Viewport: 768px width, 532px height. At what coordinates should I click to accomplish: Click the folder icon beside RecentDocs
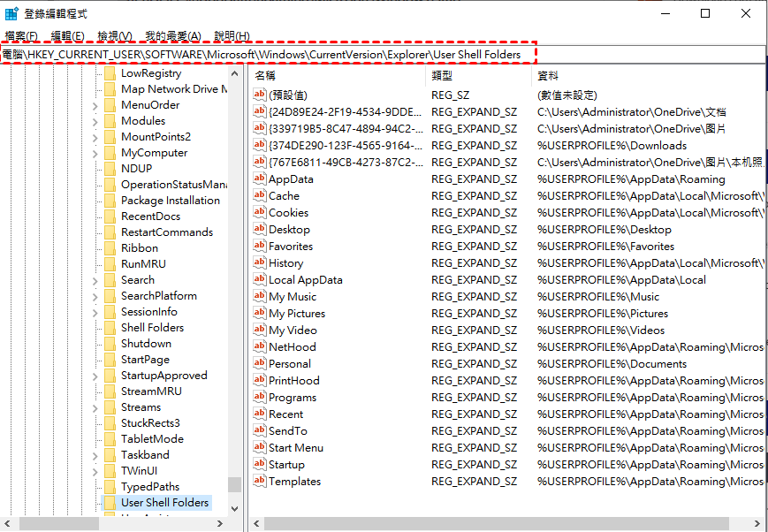pyautogui.click(x=110, y=217)
